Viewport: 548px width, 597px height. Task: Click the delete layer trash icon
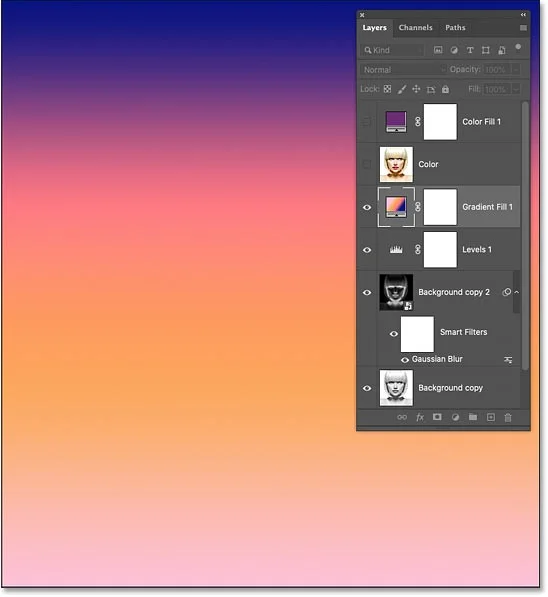click(508, 417)
